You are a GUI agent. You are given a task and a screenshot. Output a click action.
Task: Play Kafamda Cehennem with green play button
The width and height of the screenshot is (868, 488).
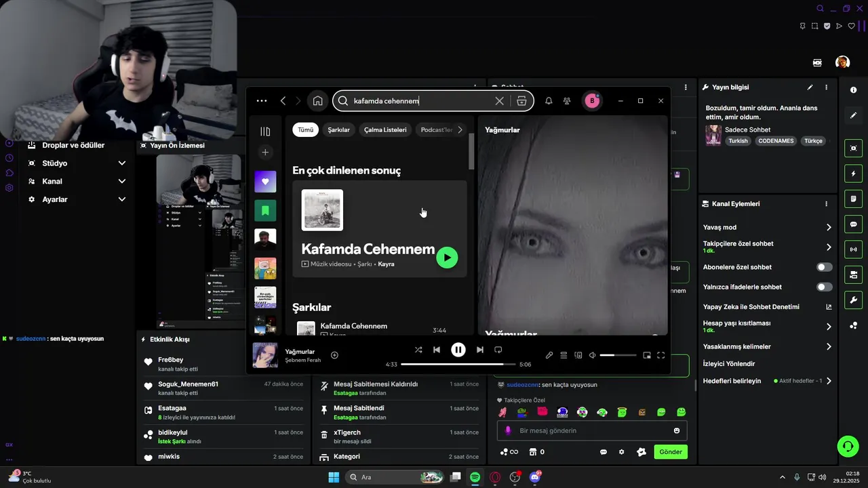447,258
